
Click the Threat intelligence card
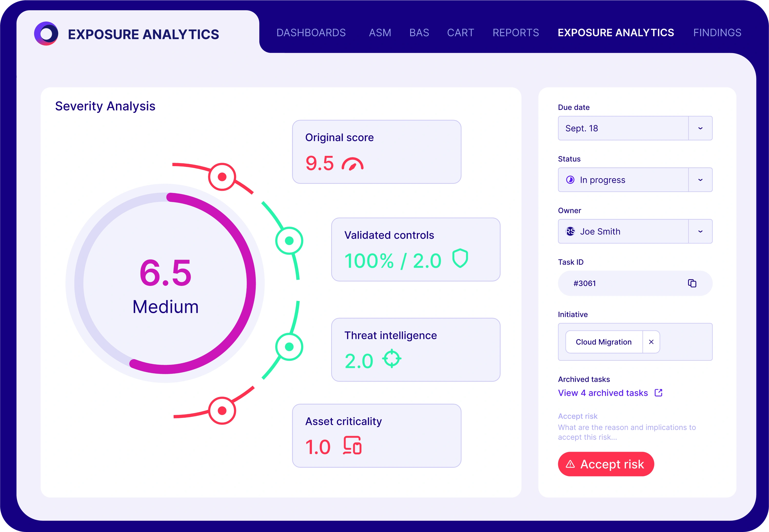[416, 350]
